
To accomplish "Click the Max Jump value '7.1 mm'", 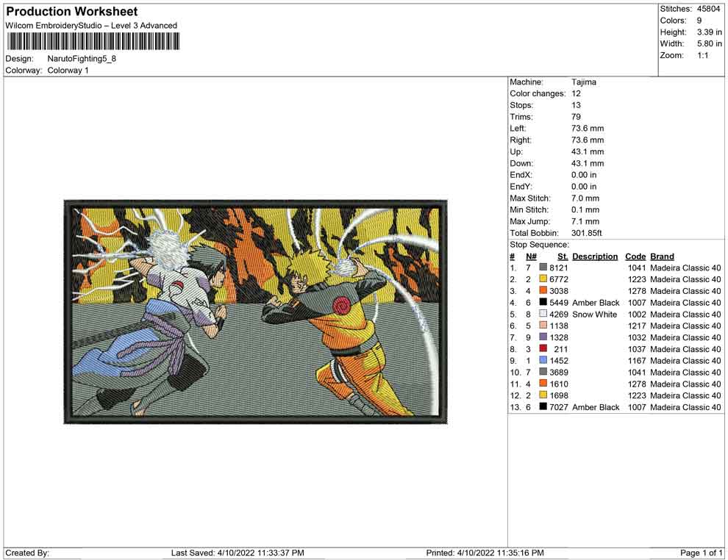I will coord(585,221).
